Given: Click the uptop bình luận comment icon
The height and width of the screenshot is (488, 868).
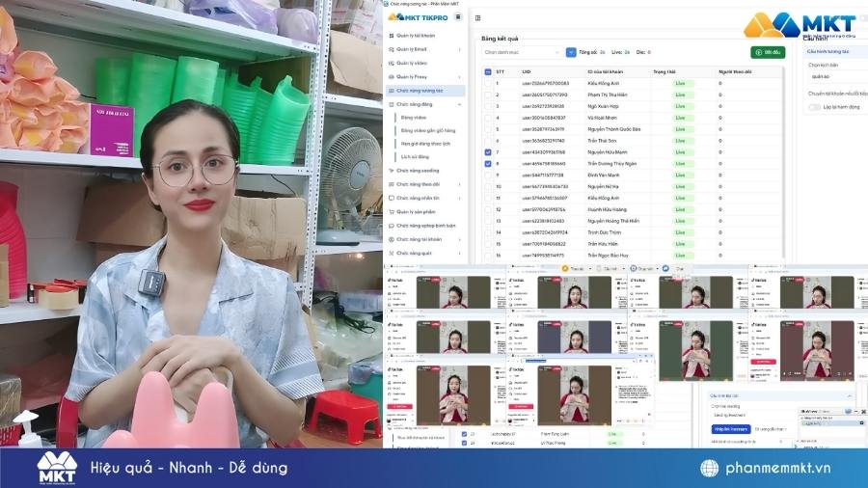Looking at the screenshot, I should (392, 226).
